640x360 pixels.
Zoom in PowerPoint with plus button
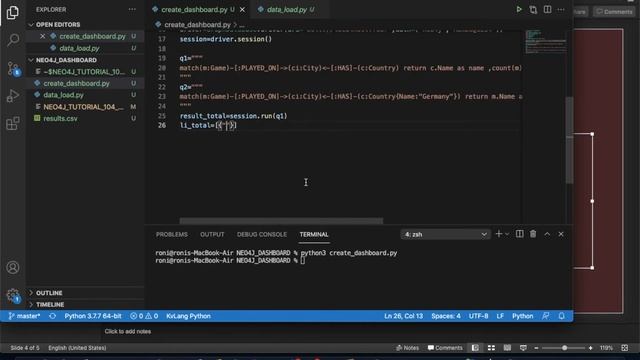point(590,348)
